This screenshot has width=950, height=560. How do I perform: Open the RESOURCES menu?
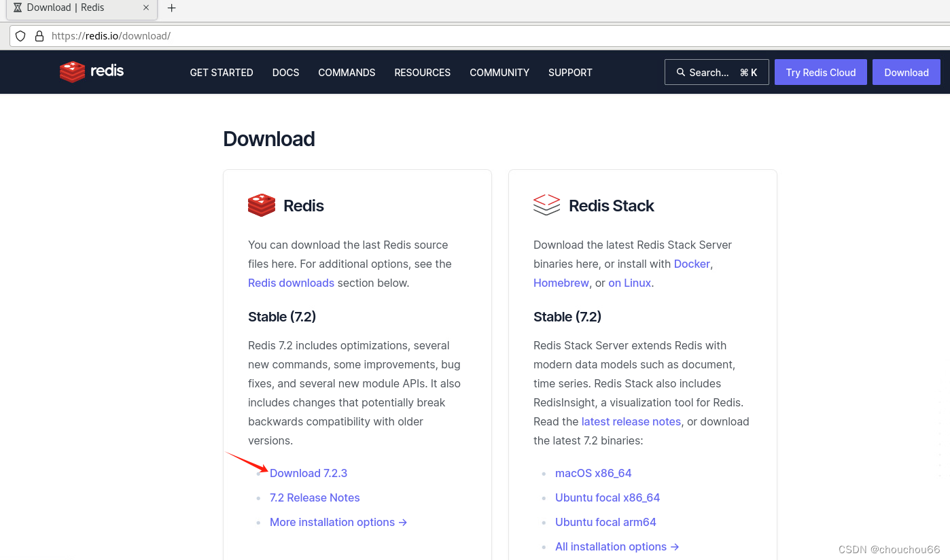coord(423,73)
